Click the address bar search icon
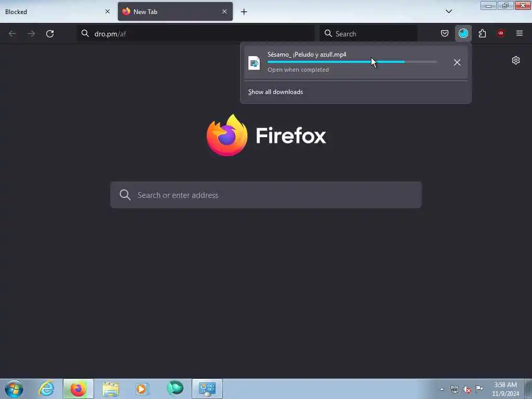Image resolution: width=532 pixels, height=399 pixels. click(x=85, y=33)
